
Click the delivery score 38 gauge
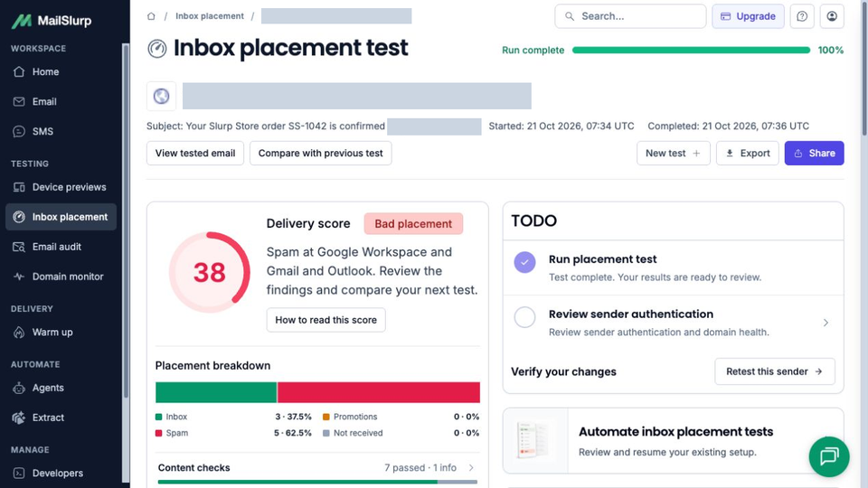tap(209, 272)
